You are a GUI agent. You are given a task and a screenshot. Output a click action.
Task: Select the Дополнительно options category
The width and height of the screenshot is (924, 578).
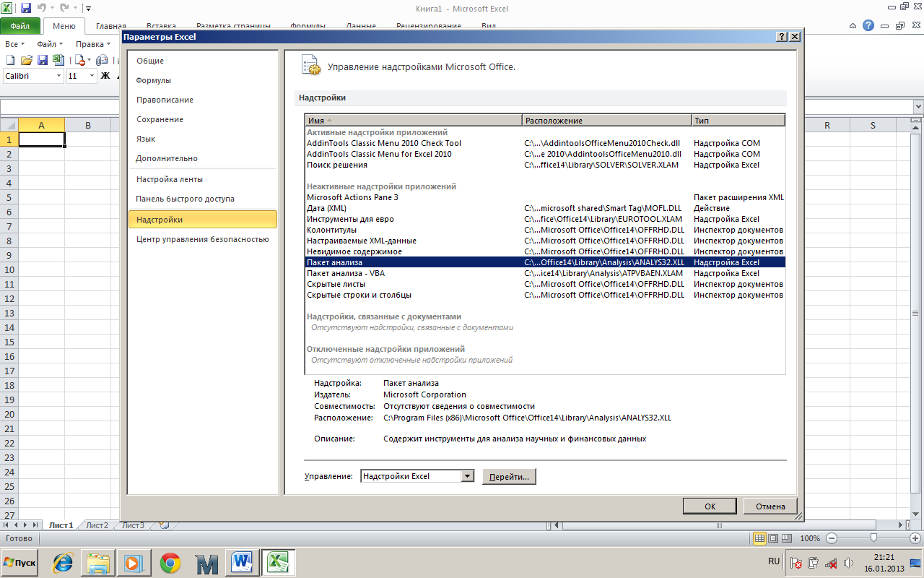point(202,158)
